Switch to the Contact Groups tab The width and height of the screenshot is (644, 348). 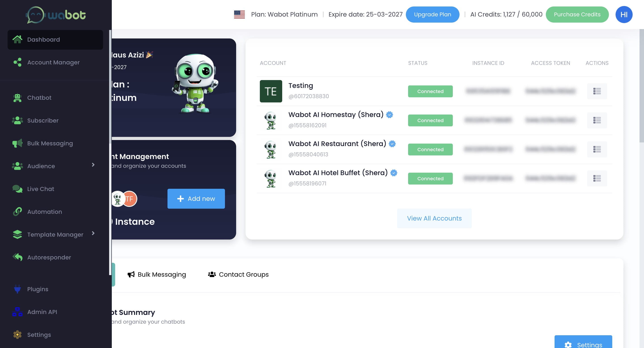(238, 274)
